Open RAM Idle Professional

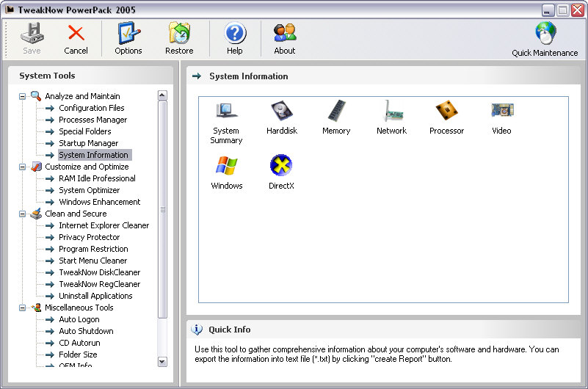point(97,178)
